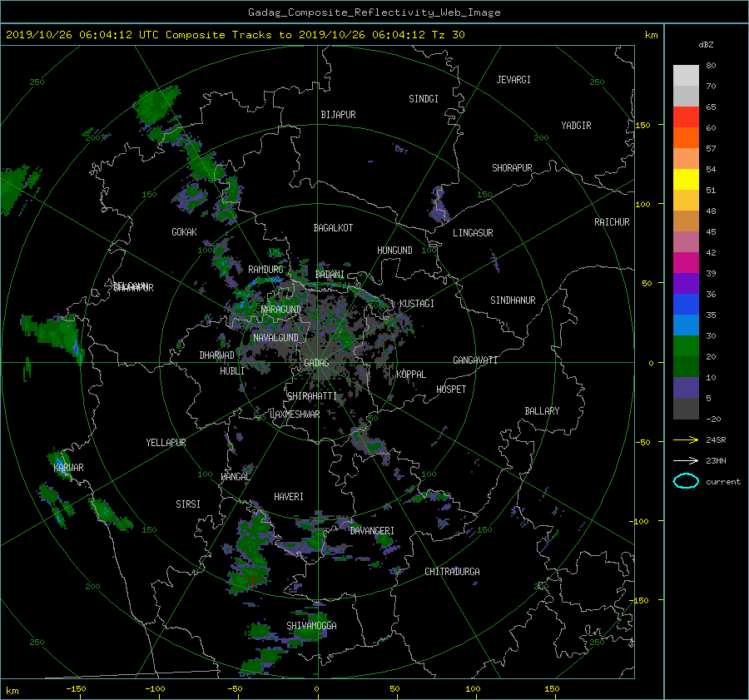Click the HANGAL city label

236,477
